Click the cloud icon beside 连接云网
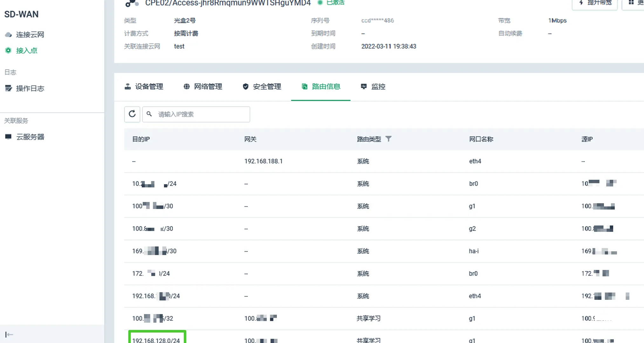 pos(8,35)
